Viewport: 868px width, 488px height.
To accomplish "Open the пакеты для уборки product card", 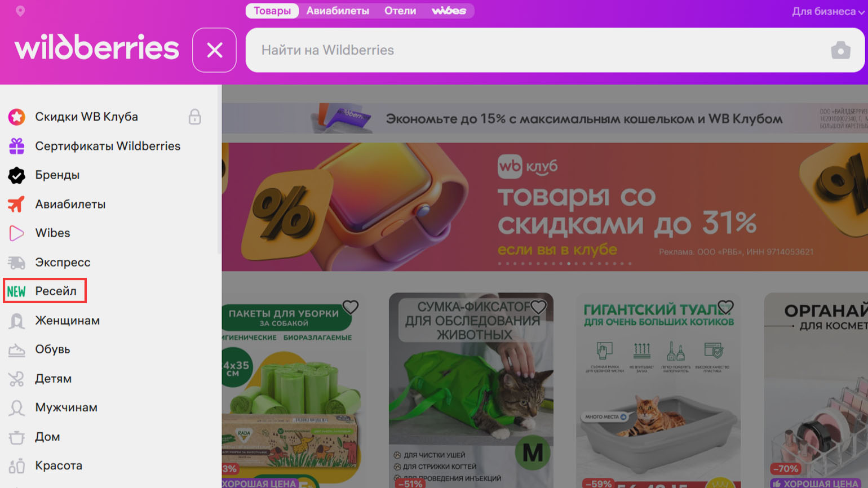I will tap(294, 390).
